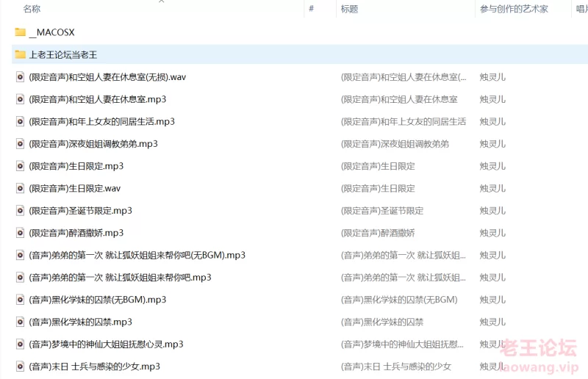Click audio icon for 黑化学妹的囚禁(无BGM).mp3

(21, 300)
